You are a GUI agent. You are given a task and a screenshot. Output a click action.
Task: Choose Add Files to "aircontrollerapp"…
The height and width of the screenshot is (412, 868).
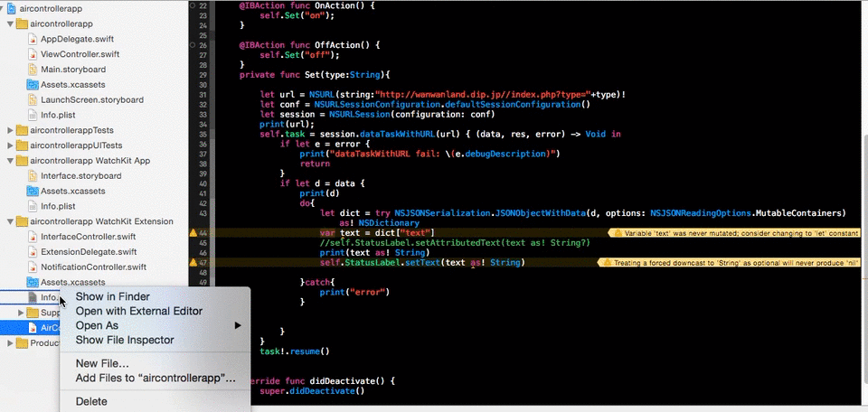coord(156,379)
